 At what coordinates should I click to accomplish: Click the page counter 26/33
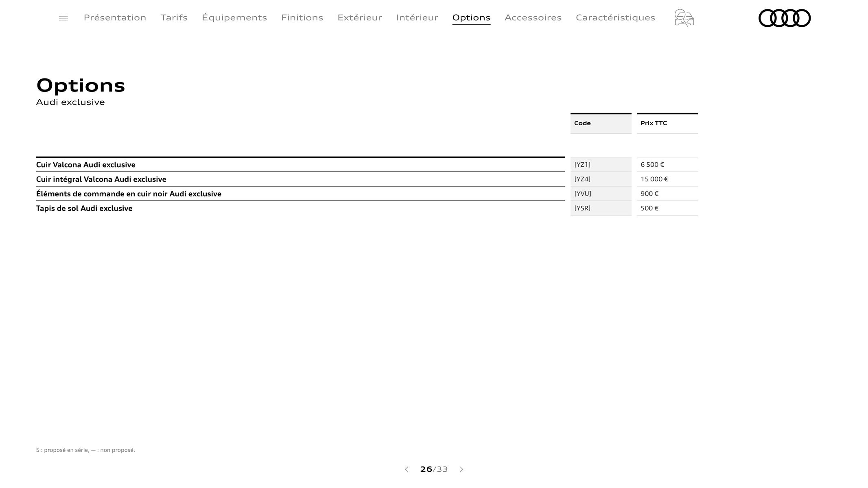pos(434,469)
